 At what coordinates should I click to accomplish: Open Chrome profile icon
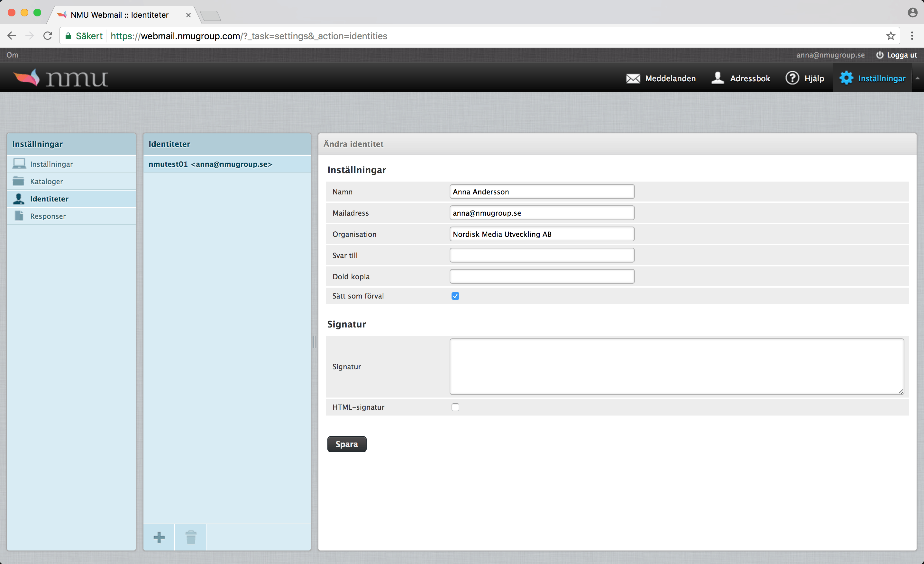click(x=912, y=13)
